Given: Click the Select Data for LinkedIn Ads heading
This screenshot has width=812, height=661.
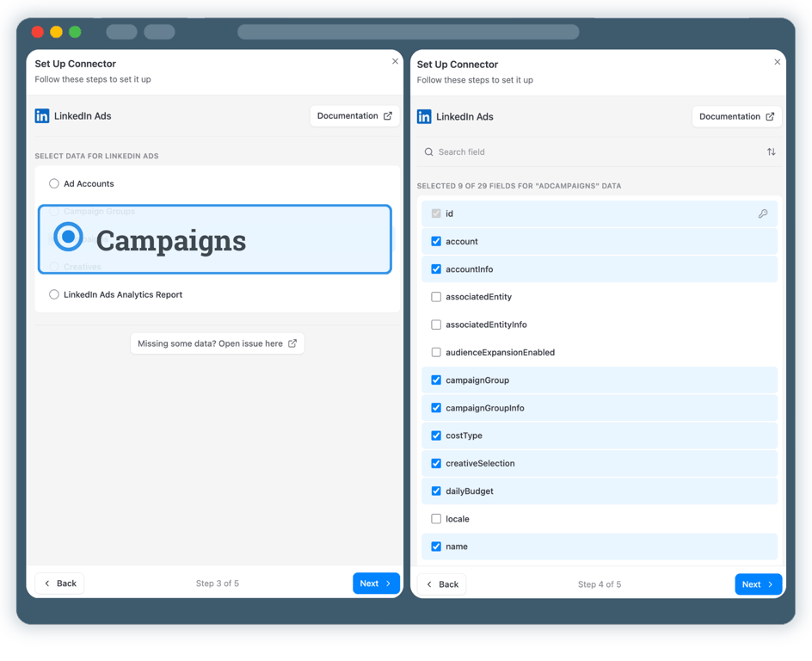Looking at the screenshot, I should (97, 156).
